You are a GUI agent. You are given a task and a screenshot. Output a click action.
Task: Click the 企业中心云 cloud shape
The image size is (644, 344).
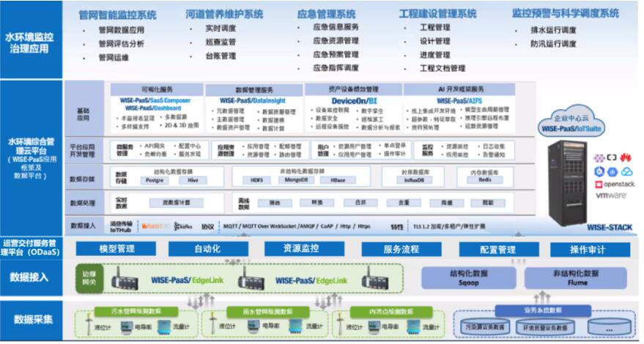pyautogui.click(x=571, y=122)
